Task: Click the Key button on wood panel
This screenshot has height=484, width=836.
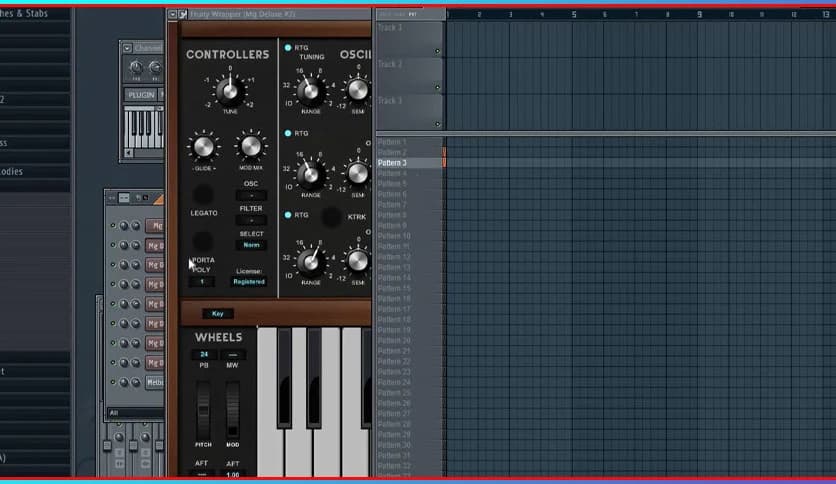Action: click(x=218, y=313)
